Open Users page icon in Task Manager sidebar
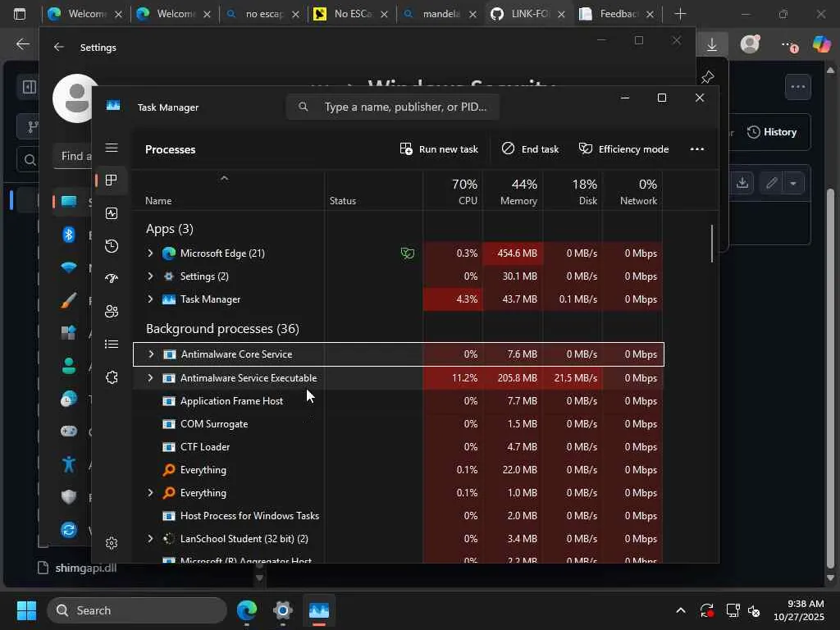Screen dimensions: 840x630 point(112,311)
